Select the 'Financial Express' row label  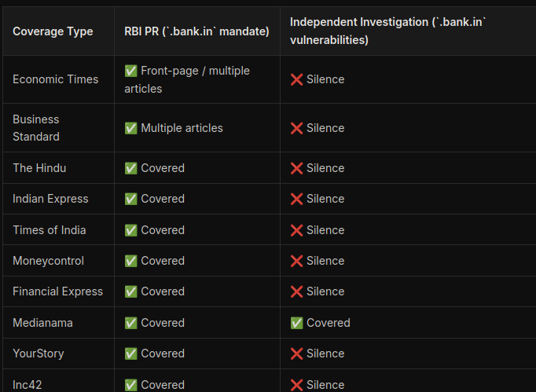58,291
